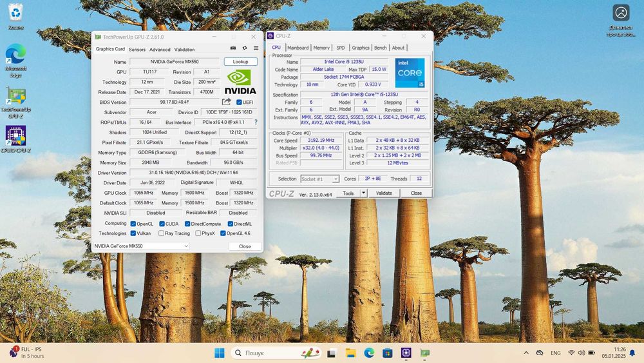Open the About tab in CPU-Z
Image resolution: width=644 pixels, height=363 pixels.
398,48
